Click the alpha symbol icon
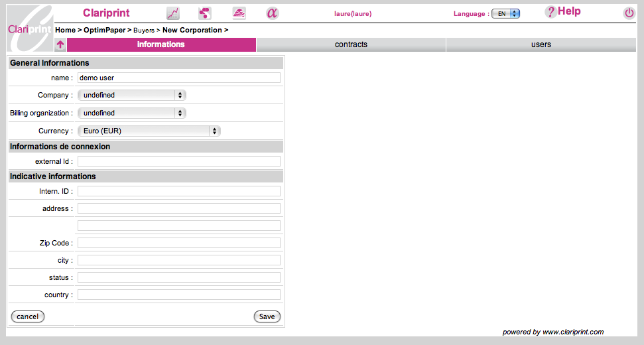The width and height of the screenshot is (644, 345). (x=272, y=13)
